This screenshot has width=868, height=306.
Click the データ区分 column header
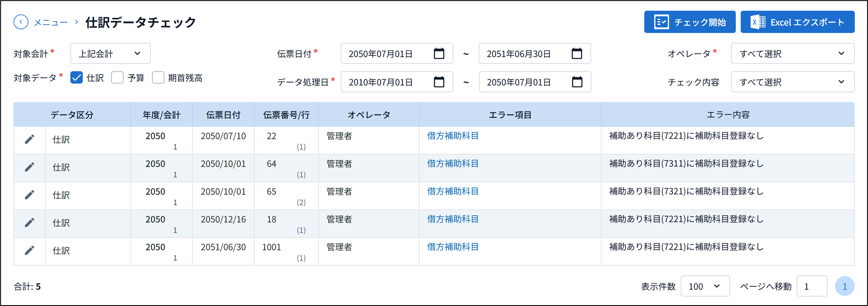coord(72,115)
